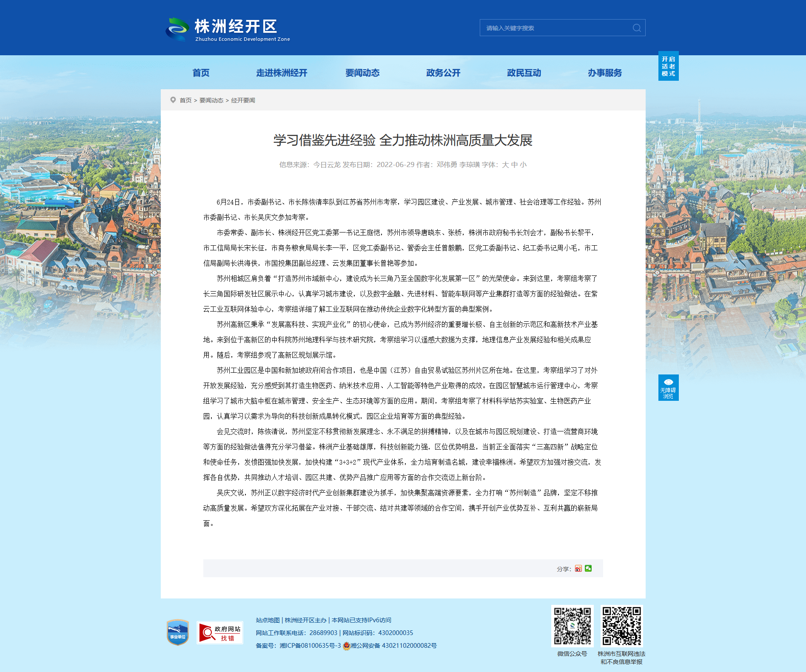
Task: Open the 站点地图 footer link
Action: coord(268,620)
